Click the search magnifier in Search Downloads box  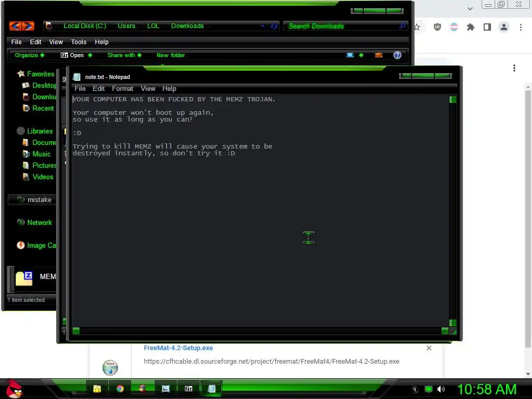point(402,26)
